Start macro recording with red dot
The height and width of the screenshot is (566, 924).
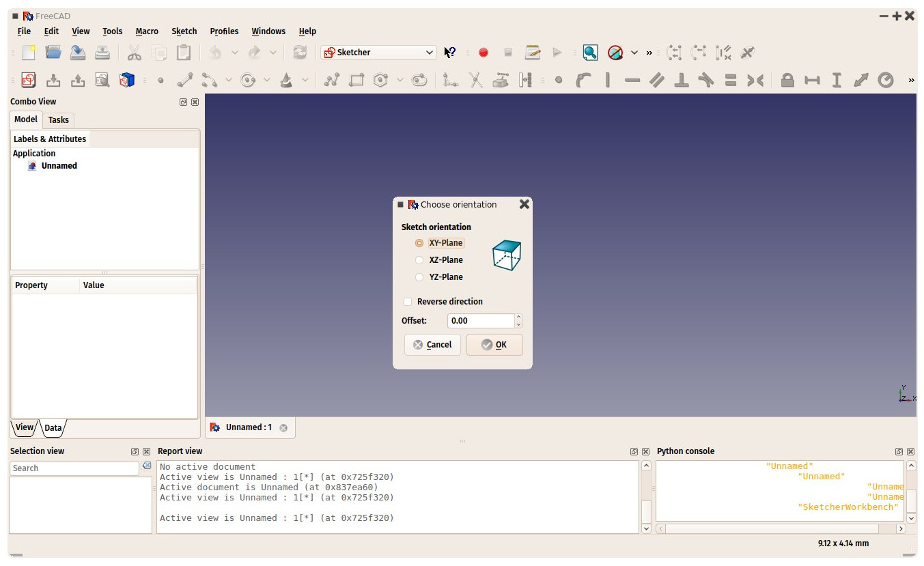click(484, 53)
